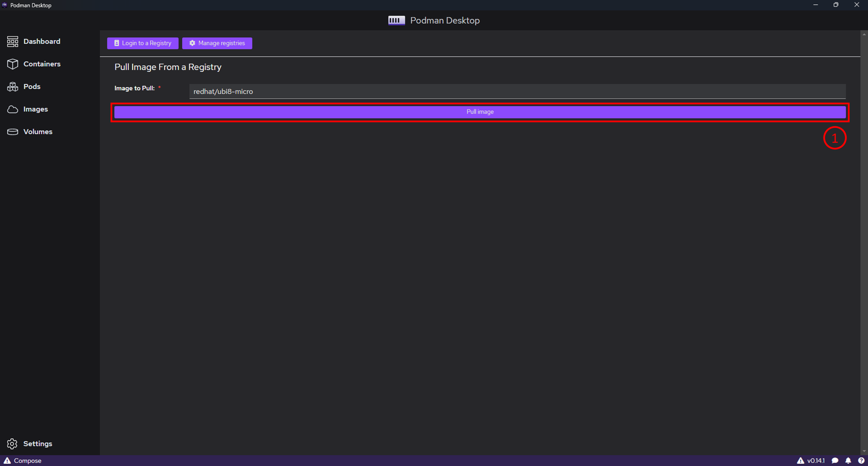Image resolution: width=868 pixels, height=466 pixels.
Task: Go to the Containers menu label
Action: (x=42, y=64)
